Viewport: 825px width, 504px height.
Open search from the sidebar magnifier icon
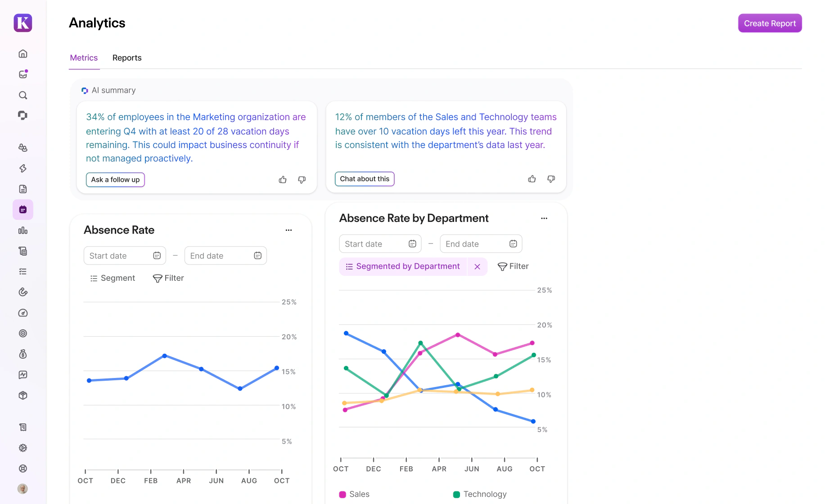[x=23, y=95]
